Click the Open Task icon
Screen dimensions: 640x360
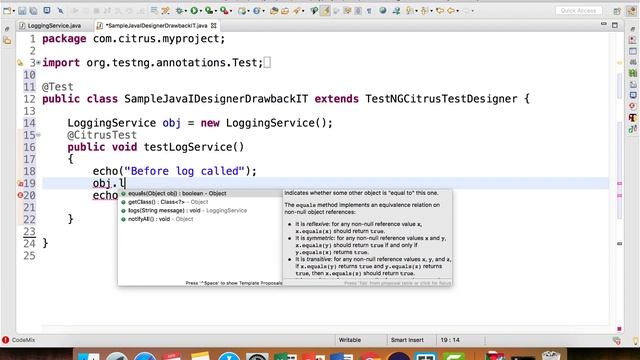coord(285,11)
